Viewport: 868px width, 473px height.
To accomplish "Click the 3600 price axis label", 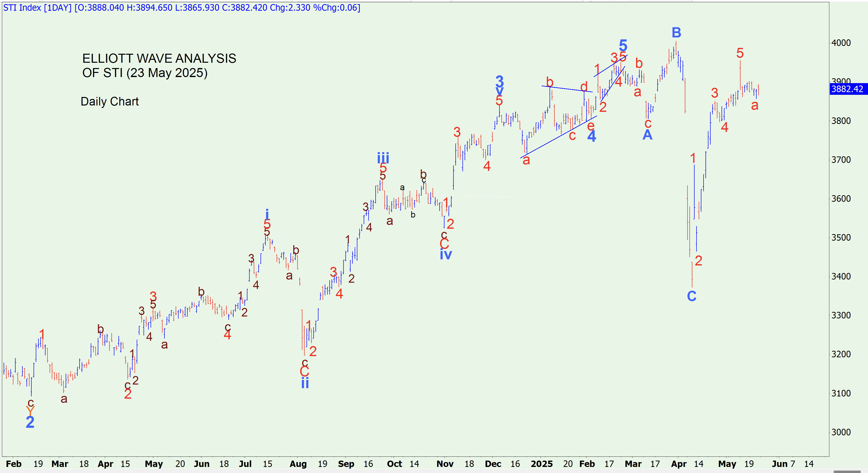I will [841, 199].
